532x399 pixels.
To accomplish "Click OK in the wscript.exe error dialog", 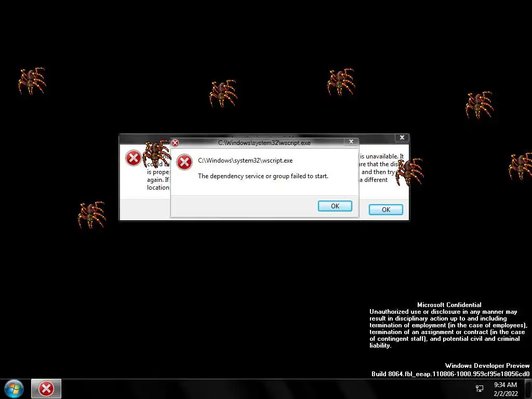I will click(335, 206).
